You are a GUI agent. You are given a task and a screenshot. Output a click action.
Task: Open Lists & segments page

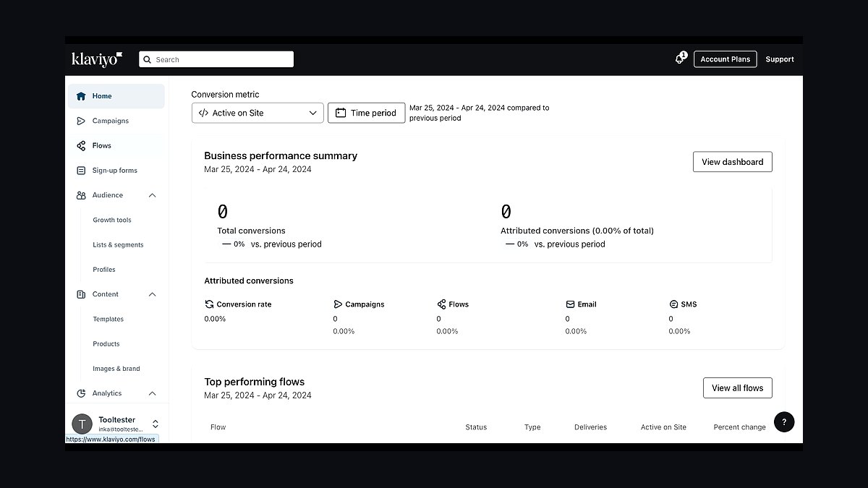(118, 245)
